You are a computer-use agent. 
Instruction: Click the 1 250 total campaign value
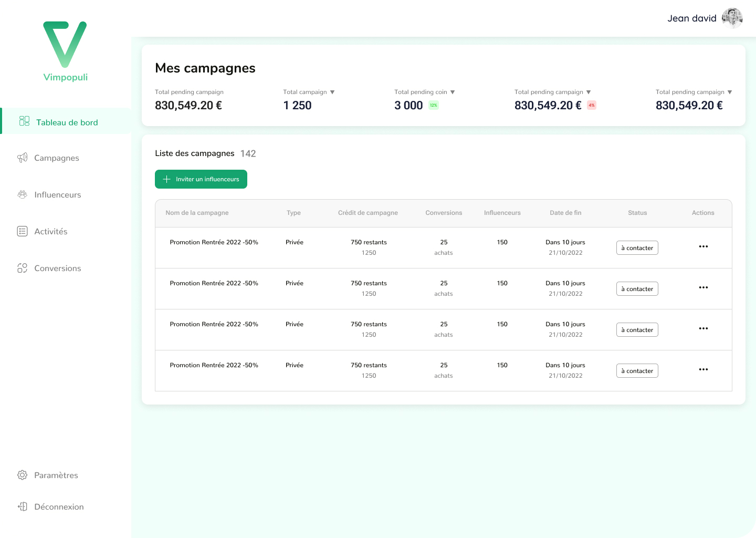[x=297, y=106]
